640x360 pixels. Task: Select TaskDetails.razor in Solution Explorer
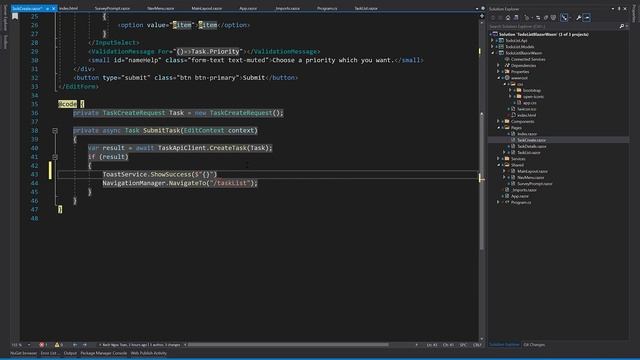(532, 146)
